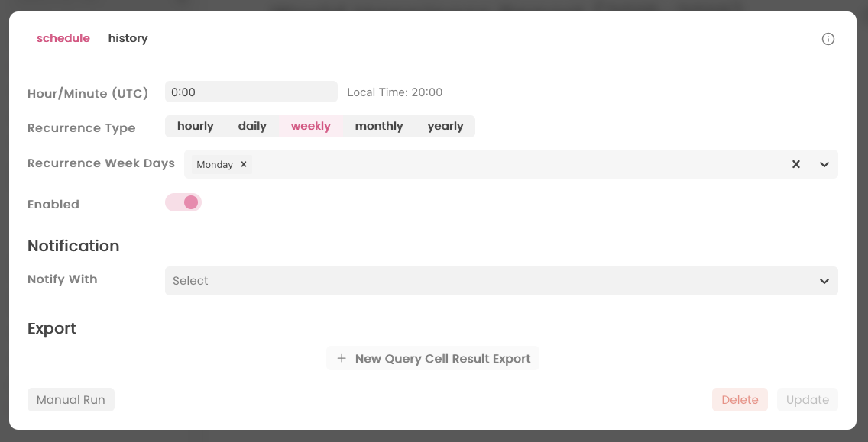Select yearly recurrence type
868x442 pixels.
click(x=445, y=126)
